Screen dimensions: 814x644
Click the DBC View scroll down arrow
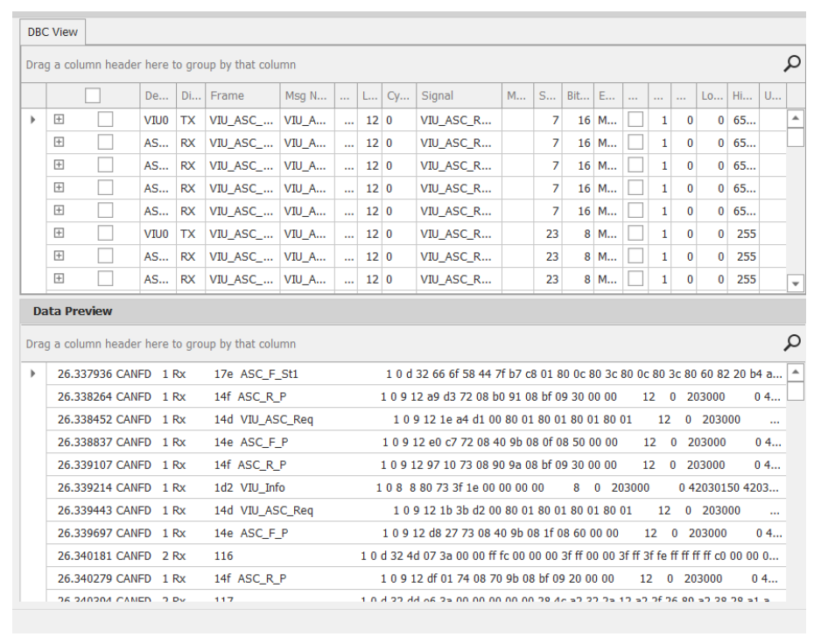(x=796, y=283)
